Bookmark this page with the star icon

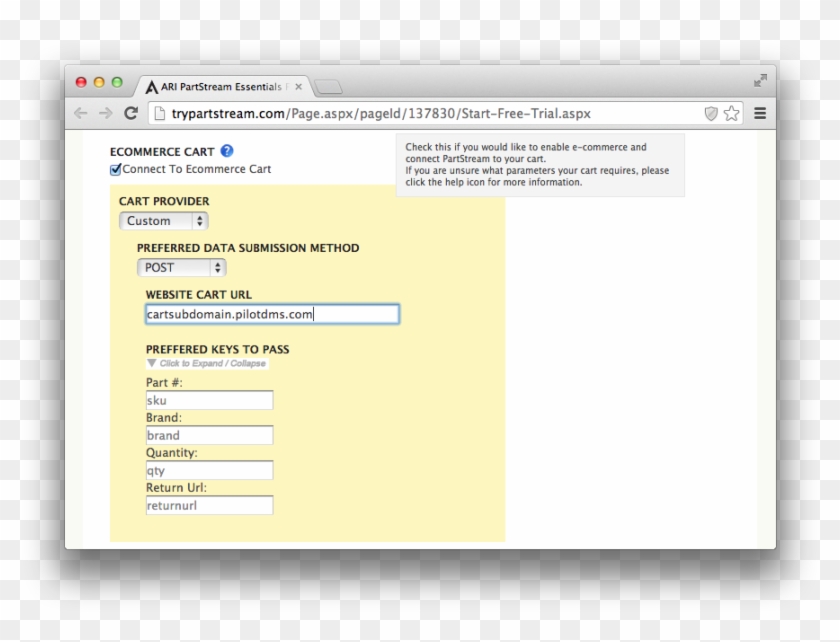click(731, 113)
